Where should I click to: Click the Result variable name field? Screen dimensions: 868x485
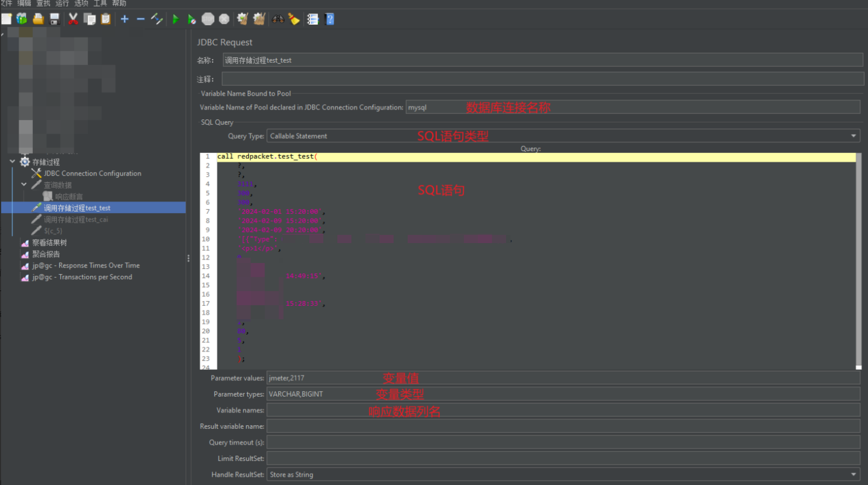click(x=563, y=426)
